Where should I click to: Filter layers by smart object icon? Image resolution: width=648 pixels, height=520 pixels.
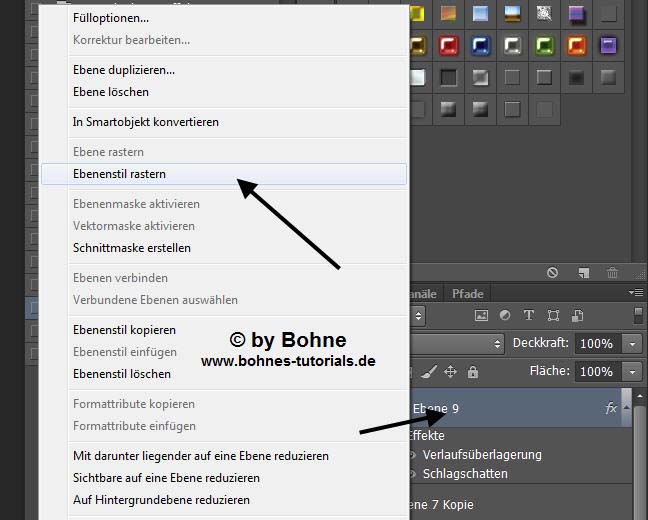(x=577, y=316)
